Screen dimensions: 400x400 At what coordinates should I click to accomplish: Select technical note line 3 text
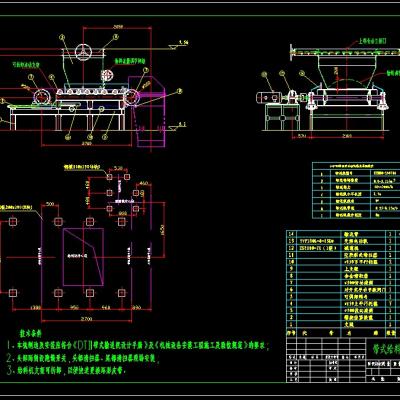66,370
